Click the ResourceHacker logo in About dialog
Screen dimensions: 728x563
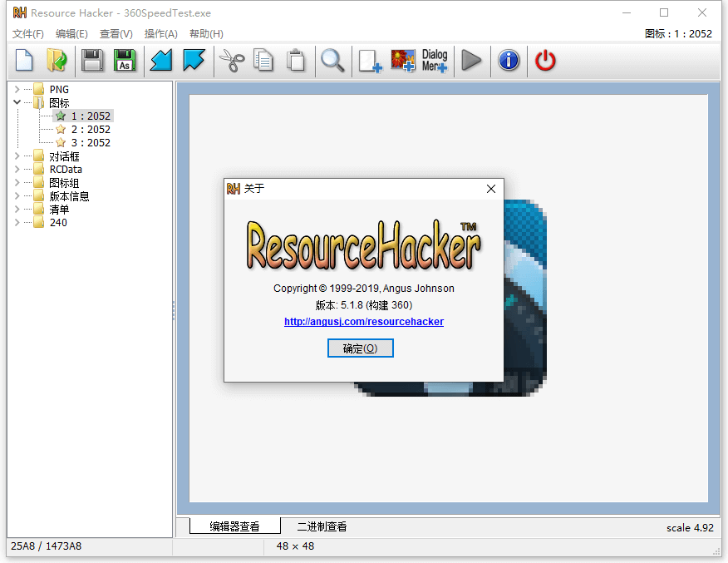click(x=363, y=245)
